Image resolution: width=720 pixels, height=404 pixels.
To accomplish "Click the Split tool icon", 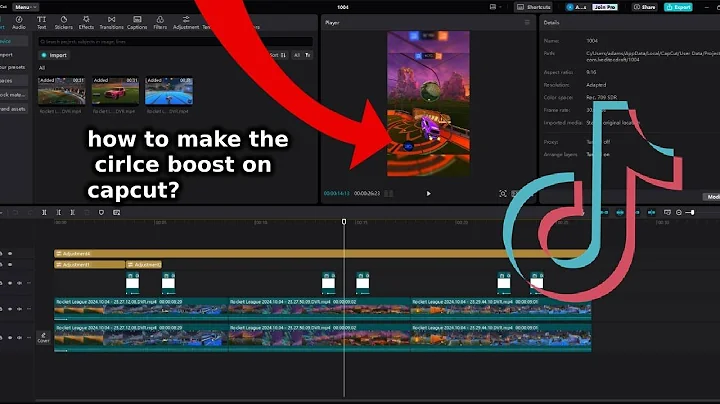I will coord(44,213).
